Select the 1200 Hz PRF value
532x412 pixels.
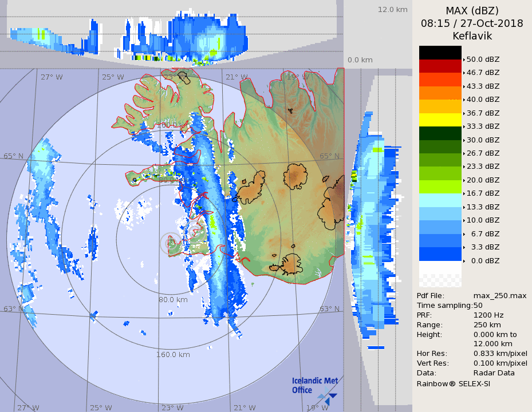(488, 315)
